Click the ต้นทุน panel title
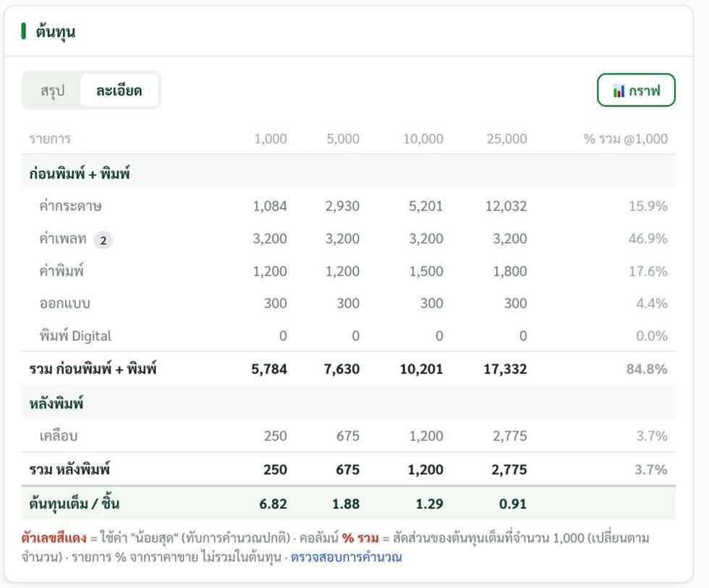This screenshot has width=709, height=588. coord(56,32)
